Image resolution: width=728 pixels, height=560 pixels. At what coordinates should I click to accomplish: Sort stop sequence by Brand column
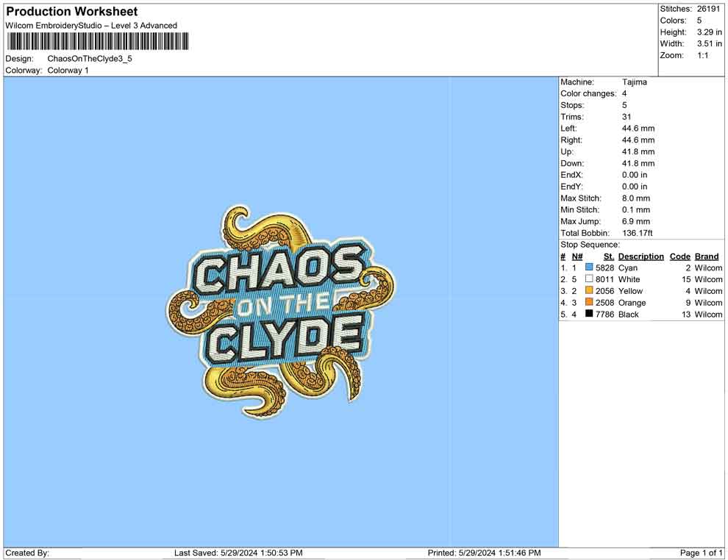[x=706, y=256]
